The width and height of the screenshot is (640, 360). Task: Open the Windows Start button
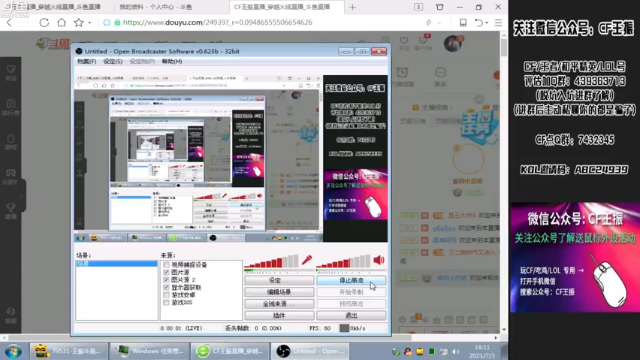click(x=13, y=351)
